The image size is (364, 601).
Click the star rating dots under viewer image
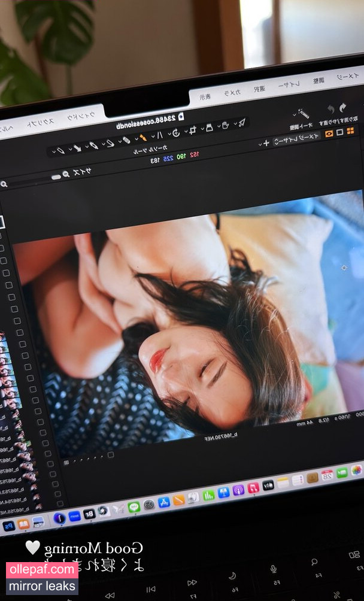[x=88, y=459]
